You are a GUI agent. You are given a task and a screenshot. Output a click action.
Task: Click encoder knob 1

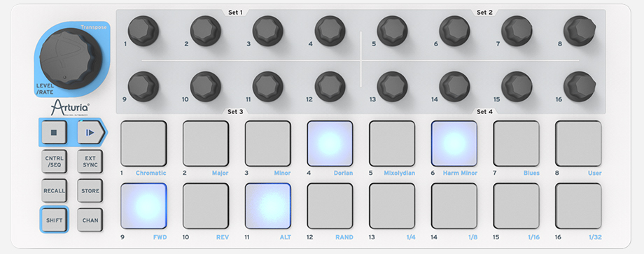tap(143, 31)
